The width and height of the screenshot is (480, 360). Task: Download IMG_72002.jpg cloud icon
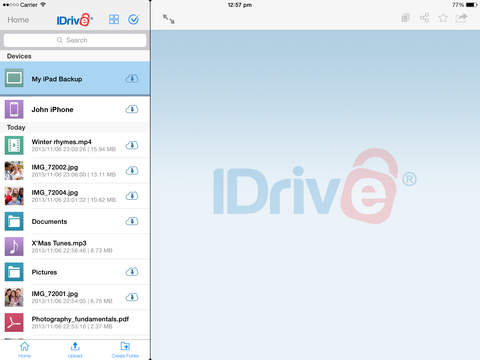[132, 171]
